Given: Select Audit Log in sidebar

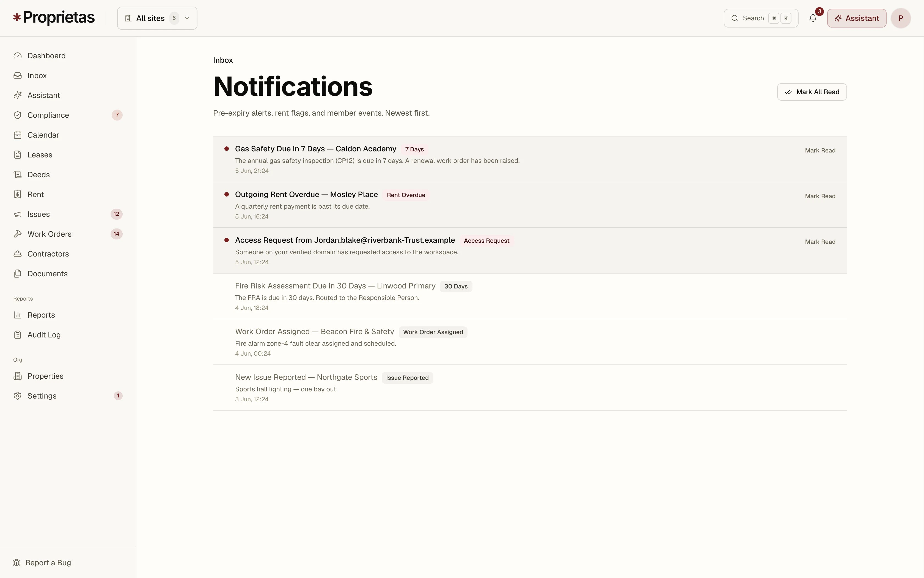Looking at the screenshot, I should tap(68, 335).
